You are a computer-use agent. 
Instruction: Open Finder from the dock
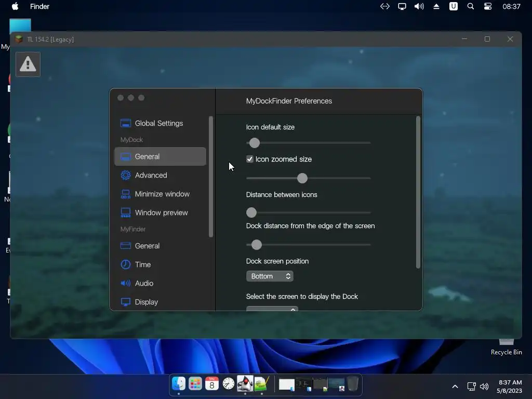[x=179, y=384]
